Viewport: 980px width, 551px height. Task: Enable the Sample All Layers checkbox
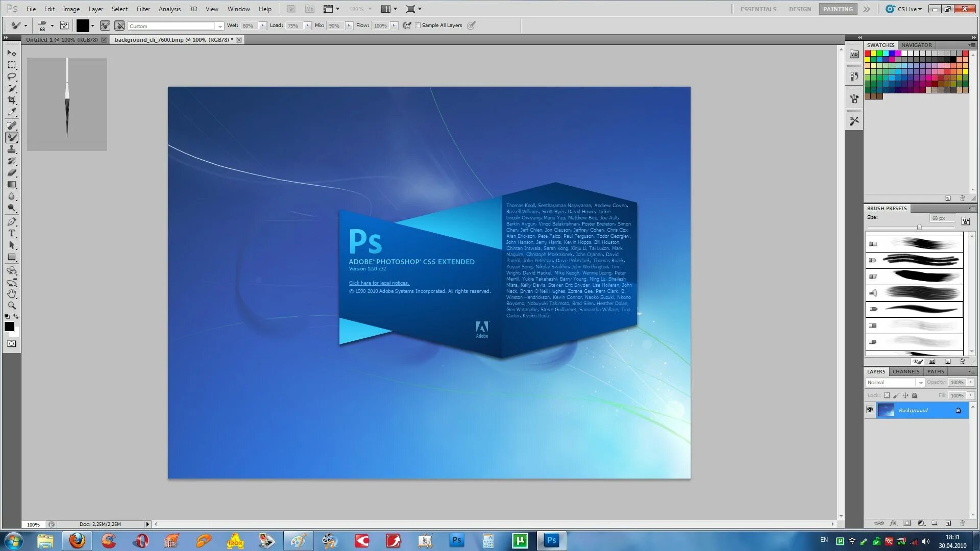(x=418, y=25)
